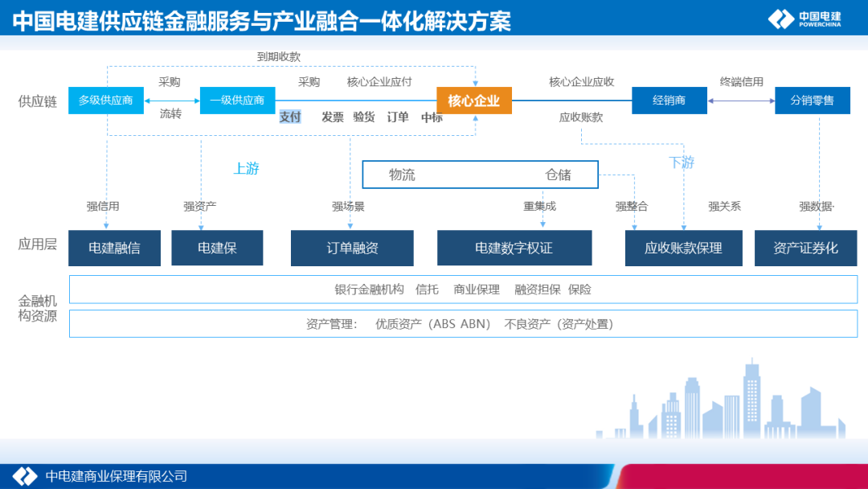
Task: Click the 电建保 application block
Action: pyautogui.click(x=217, y=248)
